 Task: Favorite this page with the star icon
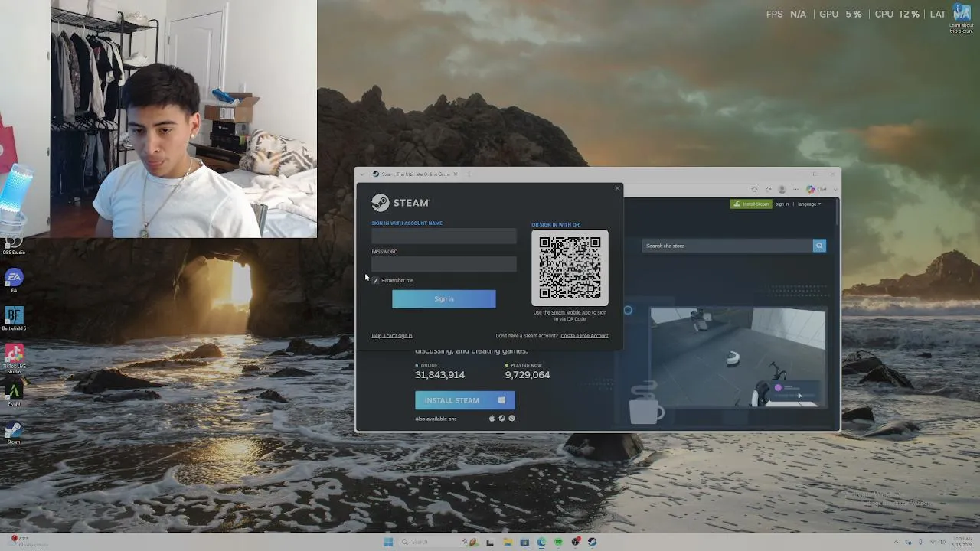(754, 189)
